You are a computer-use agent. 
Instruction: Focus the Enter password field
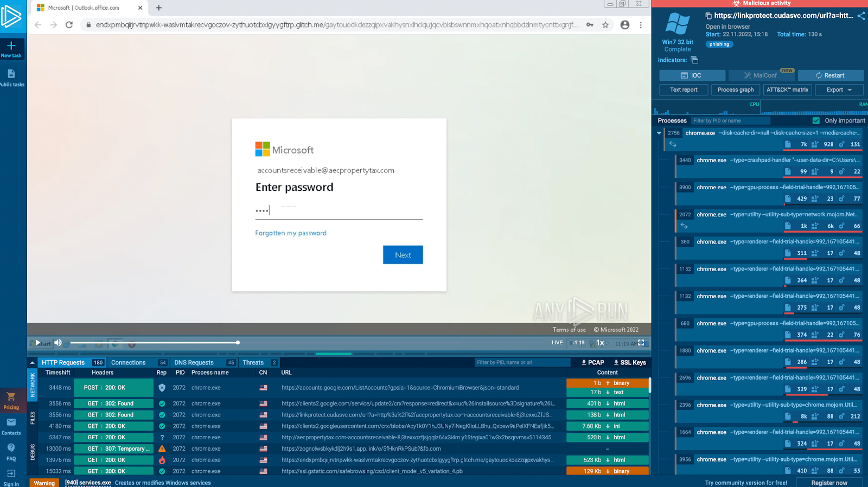(x=339, y=210)
